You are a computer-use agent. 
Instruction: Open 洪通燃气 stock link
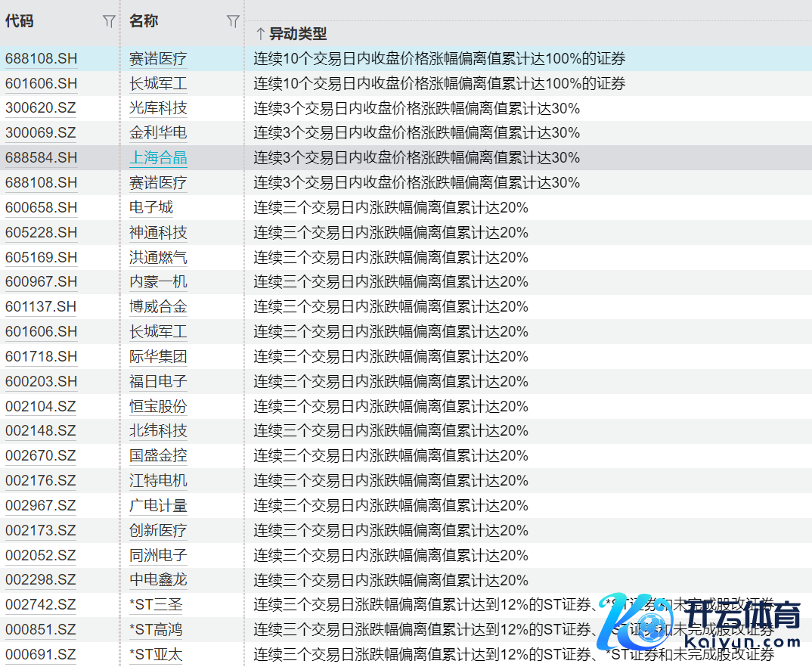(x=158, y=257)
